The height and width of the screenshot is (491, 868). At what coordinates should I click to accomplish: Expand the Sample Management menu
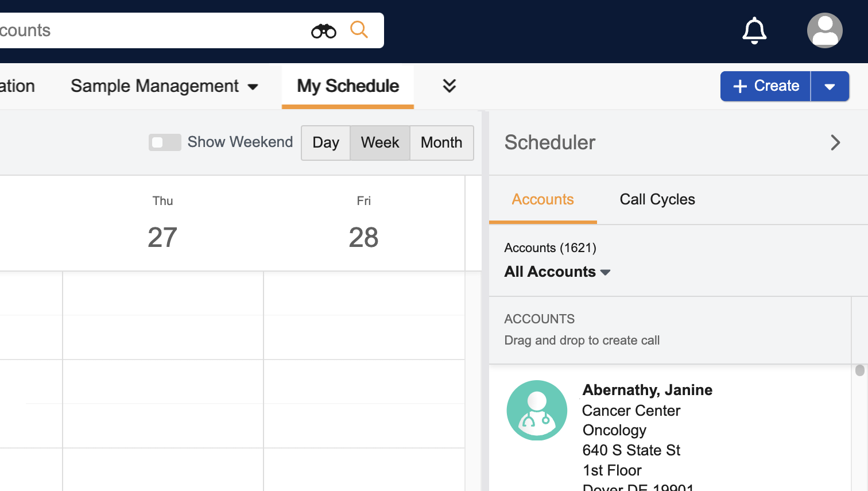click(164, 86)
